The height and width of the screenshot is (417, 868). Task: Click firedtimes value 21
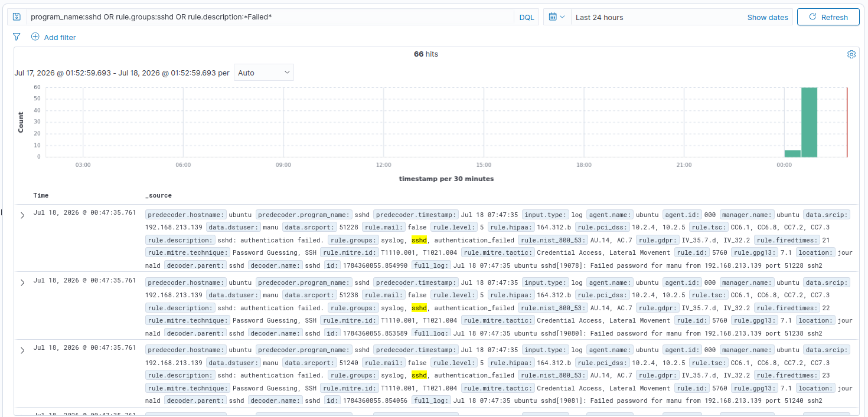coord(826,240)
